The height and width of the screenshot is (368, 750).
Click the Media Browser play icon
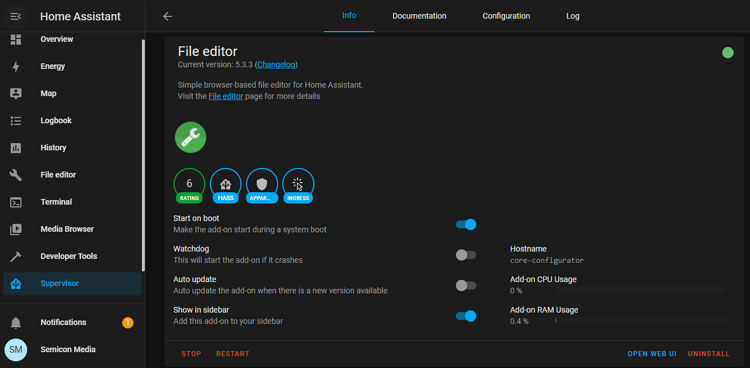point(16,229)
